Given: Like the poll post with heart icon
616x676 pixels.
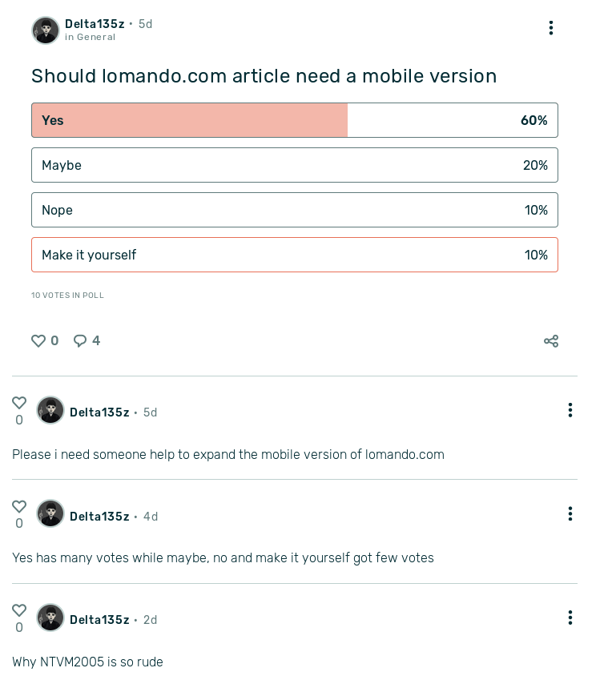Looking at the screenshot, I should tap(38, 340).
